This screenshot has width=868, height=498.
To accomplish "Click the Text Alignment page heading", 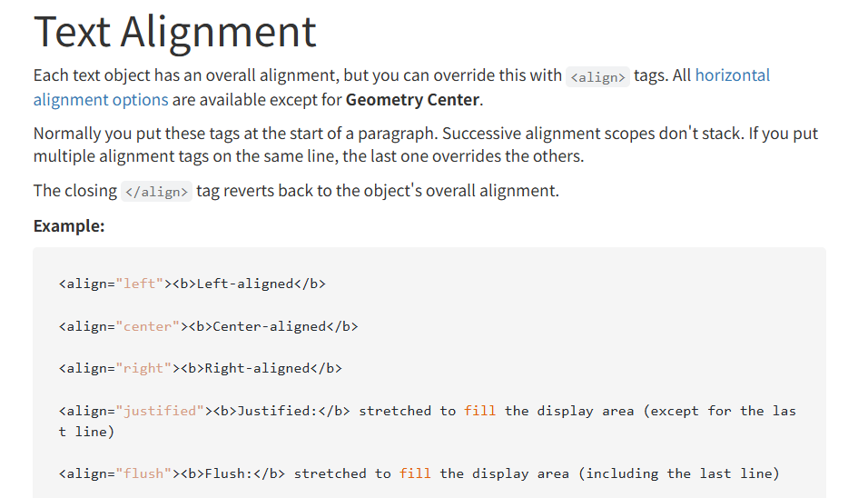I will (x=174, y=31).
